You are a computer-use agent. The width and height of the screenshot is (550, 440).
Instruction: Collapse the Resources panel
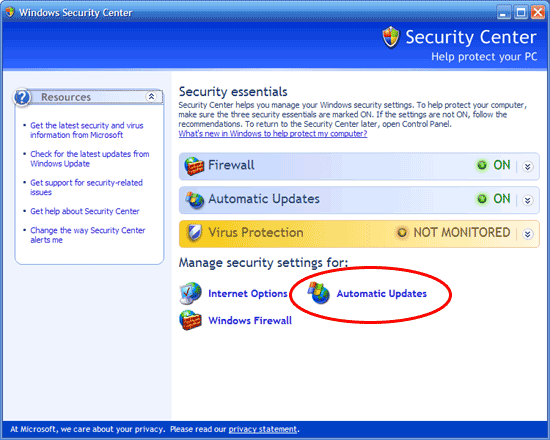(151, 96)
